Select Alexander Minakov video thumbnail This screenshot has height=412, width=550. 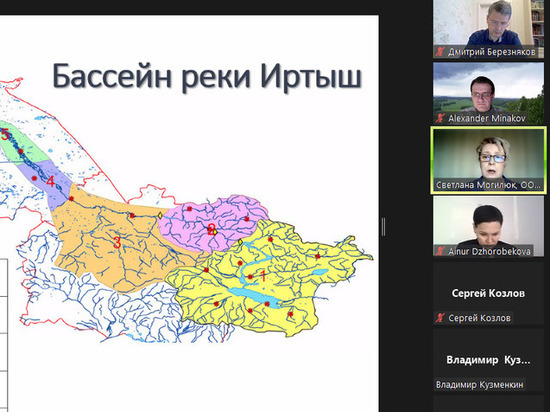[488, 93]
